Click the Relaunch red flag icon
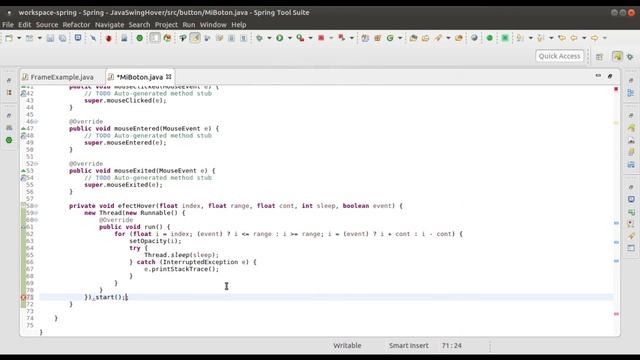This screenshot has height=360, width=640. 342,38
